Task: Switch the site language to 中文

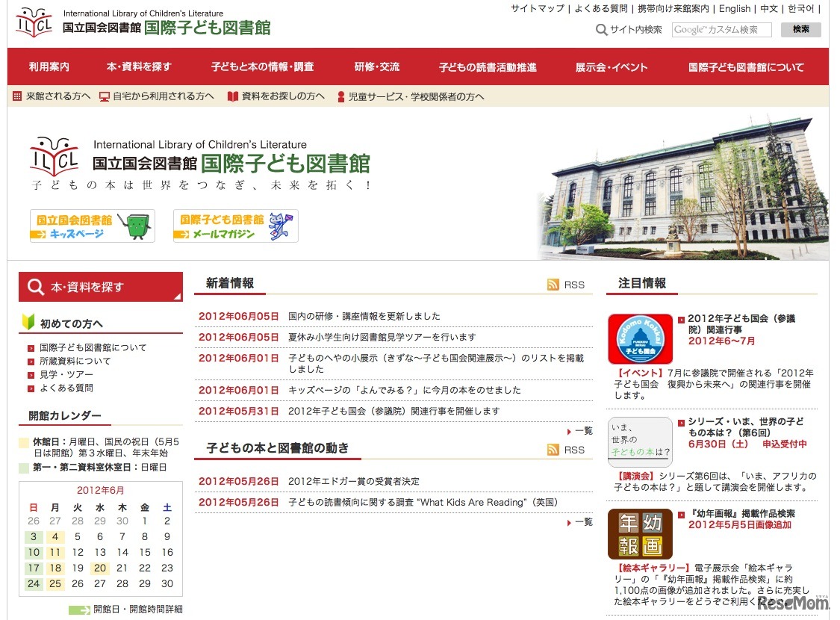Action: pyautogui.click(x=769, y=8)
